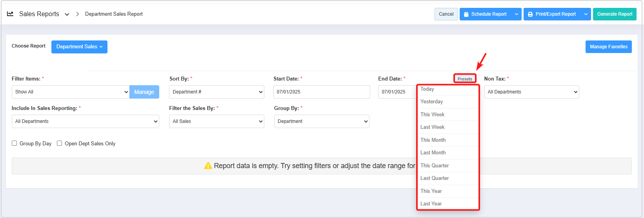The image size is (644, 218).
Task: Check Open Dept Sales Only
Action: coord(60,143)
